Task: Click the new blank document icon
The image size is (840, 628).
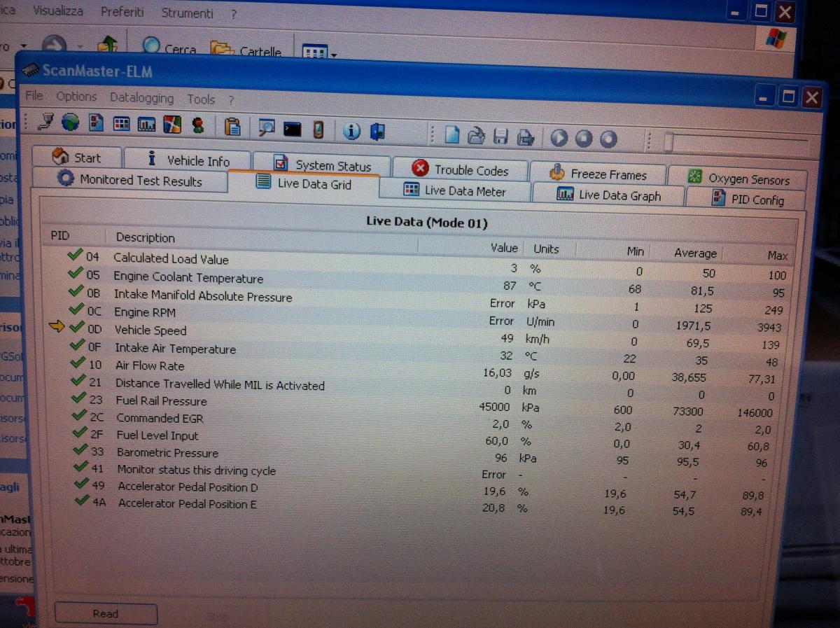Action: click(x=452, y=135)
